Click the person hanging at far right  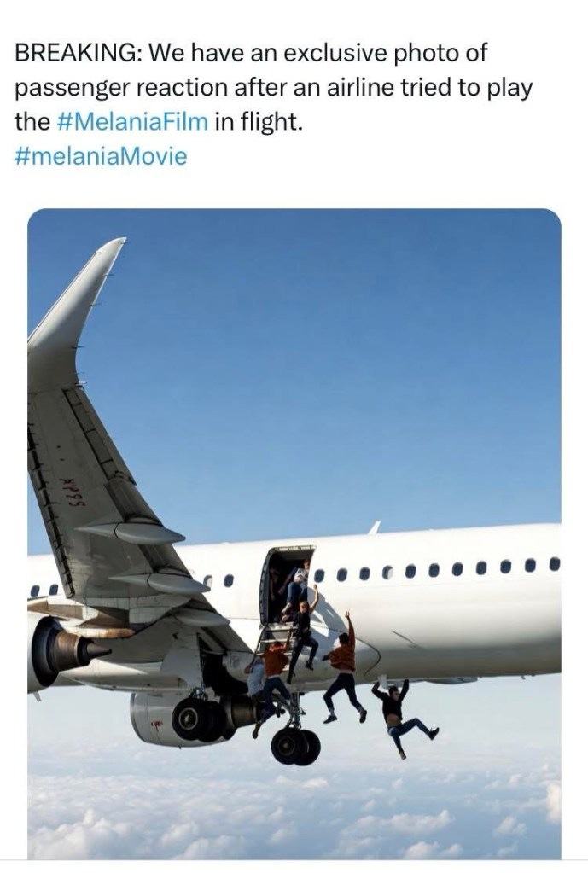point(403,715)
